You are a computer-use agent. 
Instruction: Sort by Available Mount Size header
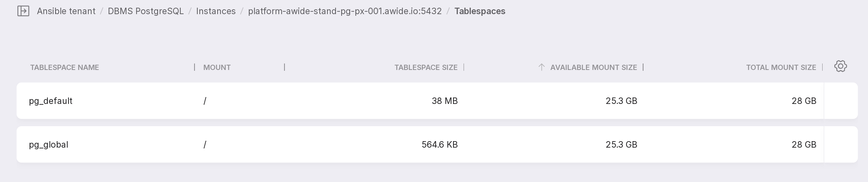click(x=593, y=68)
